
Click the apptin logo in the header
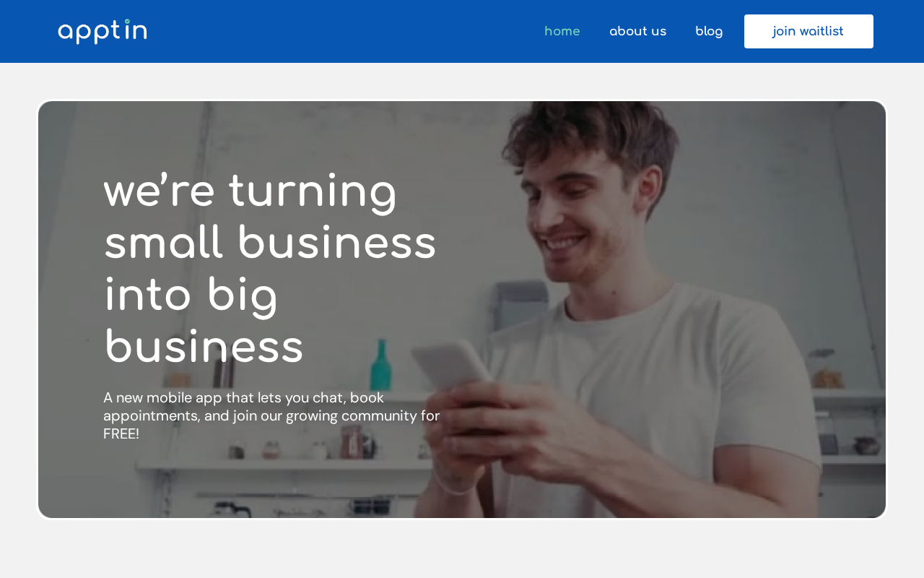[103, 32]
